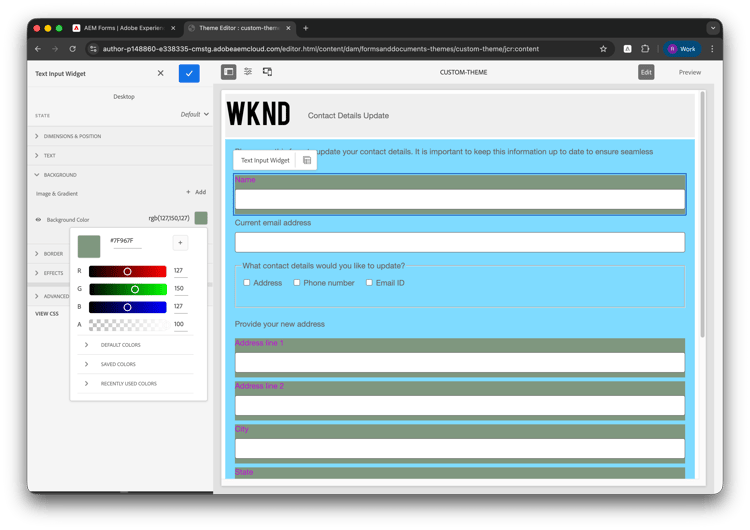
Task: Toggle the side panel icon
Action: [x=229, y=72]
